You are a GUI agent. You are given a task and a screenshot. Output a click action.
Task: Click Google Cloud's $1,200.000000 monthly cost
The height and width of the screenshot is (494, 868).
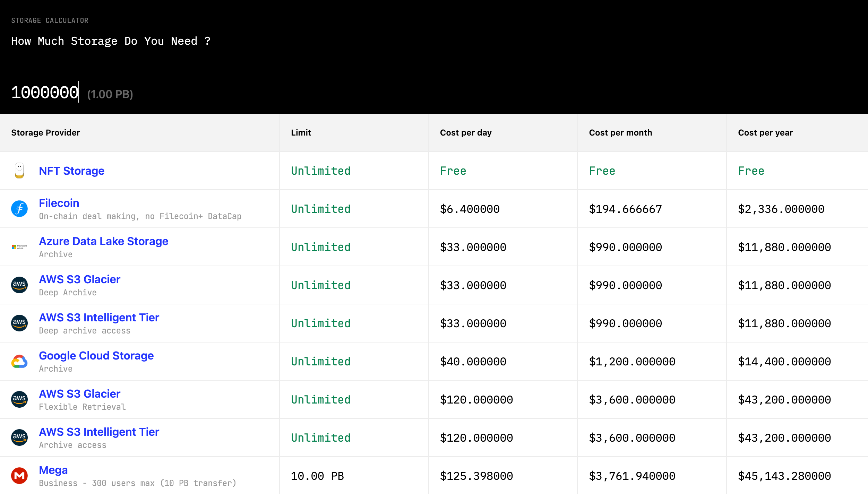(x=632, y=361)
